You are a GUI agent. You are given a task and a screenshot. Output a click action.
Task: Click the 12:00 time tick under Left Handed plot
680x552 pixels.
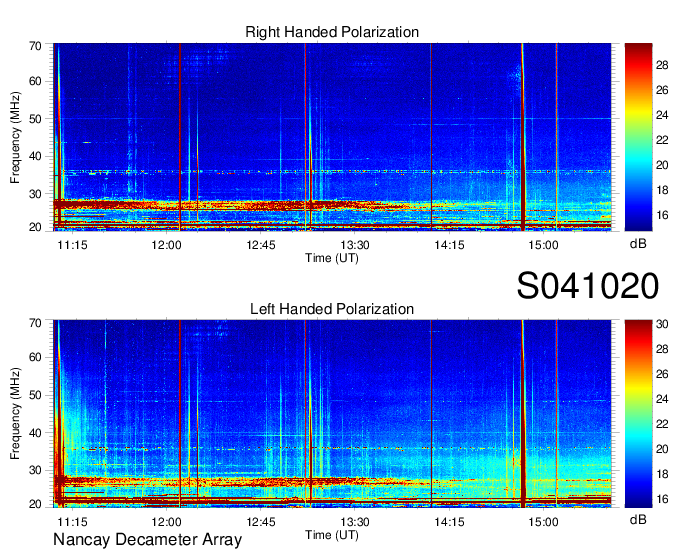coord(166,522)
